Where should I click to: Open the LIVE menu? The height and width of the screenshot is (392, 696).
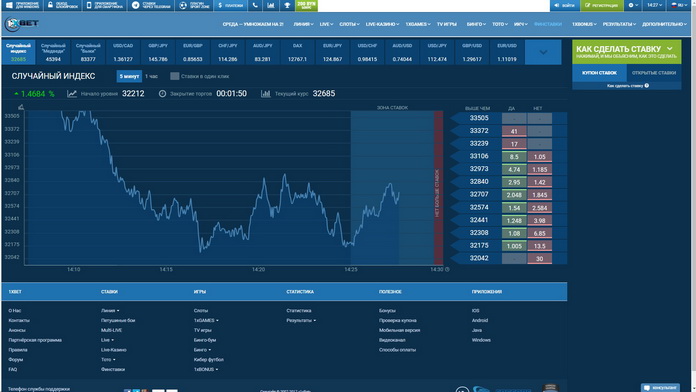(326, 24)
